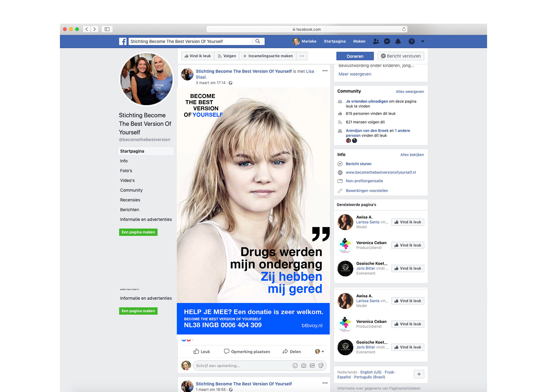Add a GIF to the comment
The height and width of the screenshot is (392, 555).
pyautogui.click(x=312, y=365)
